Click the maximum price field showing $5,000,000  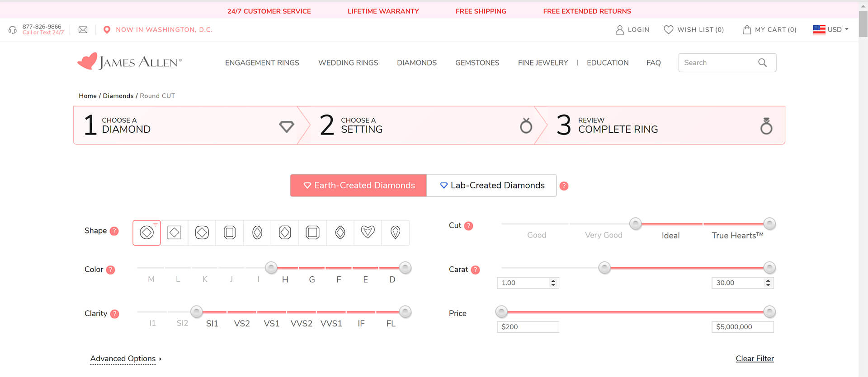click(743, 327)
